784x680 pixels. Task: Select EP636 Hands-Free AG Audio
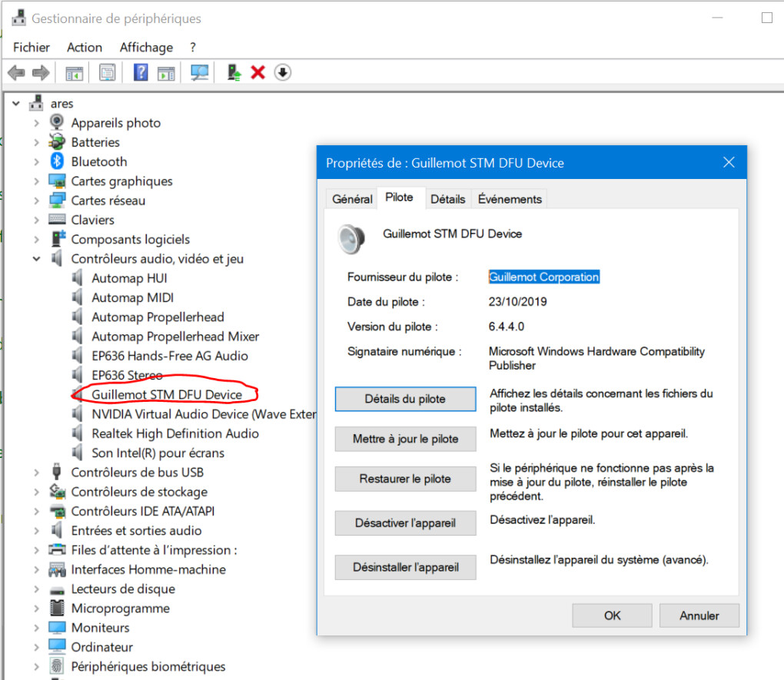coord(170,356)
